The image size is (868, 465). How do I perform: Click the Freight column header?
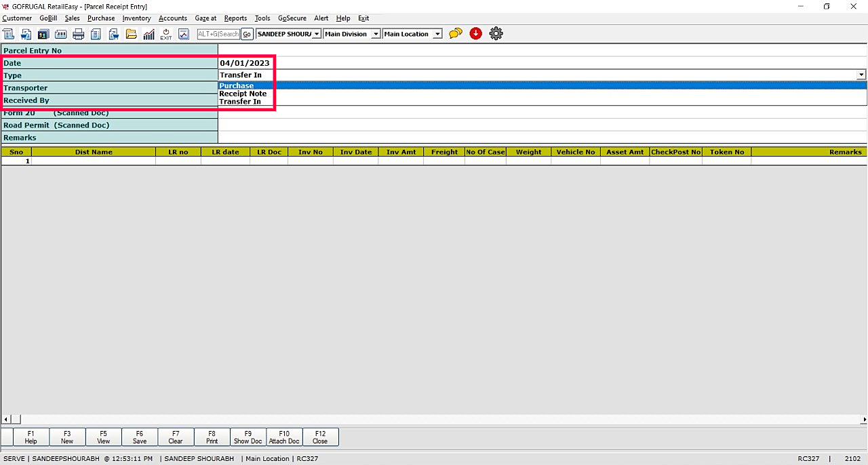[444, 152]
